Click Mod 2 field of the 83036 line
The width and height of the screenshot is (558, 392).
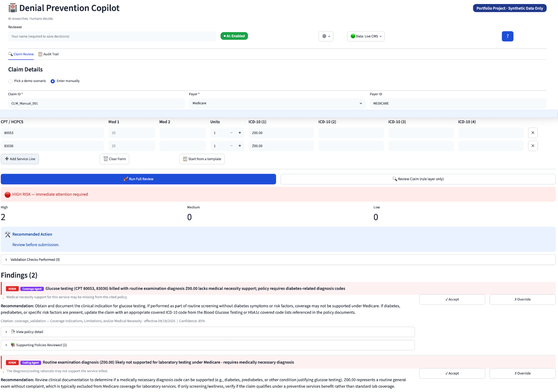click(x=183, y=146)
